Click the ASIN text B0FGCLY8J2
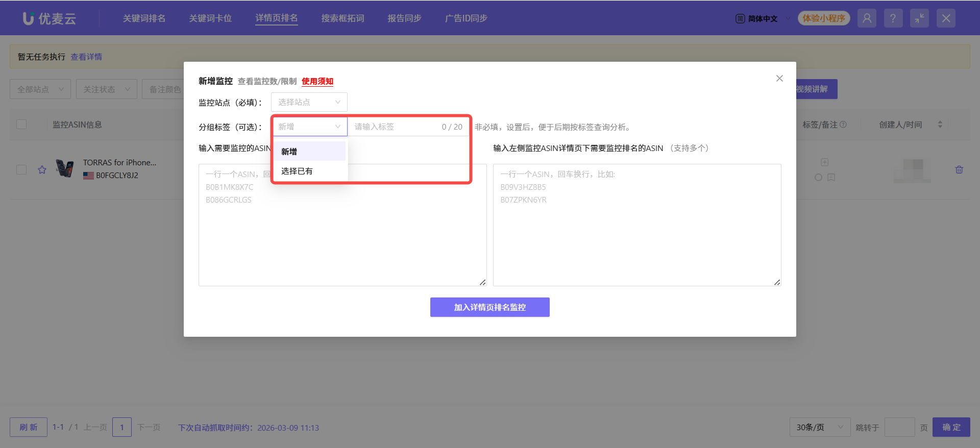This screenshot has height=448, width=980. (x=117, y=175)
